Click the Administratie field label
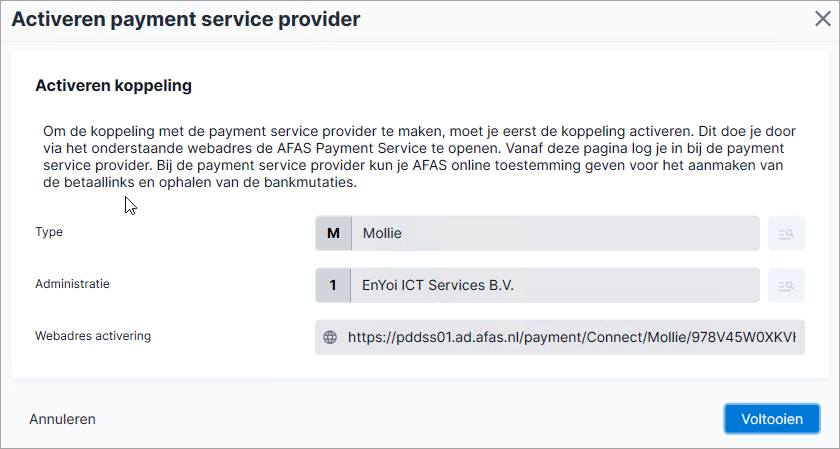 pos(72,284)
